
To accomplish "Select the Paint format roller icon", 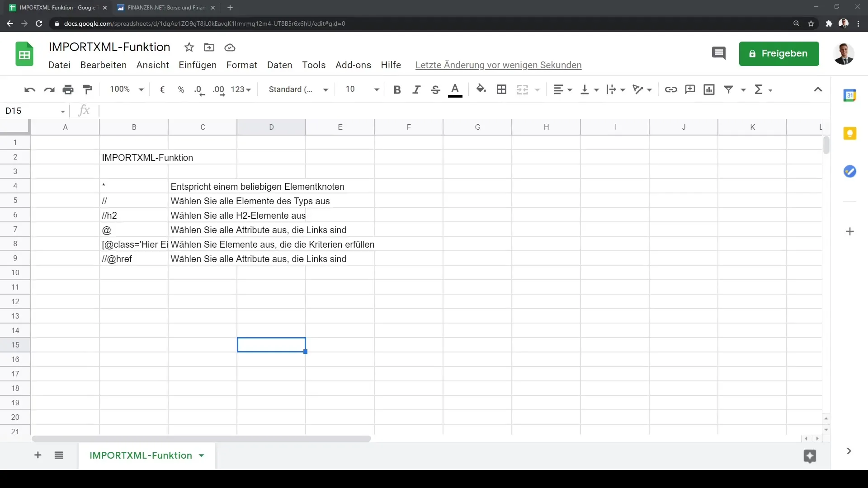I will [x=87, y=89].
